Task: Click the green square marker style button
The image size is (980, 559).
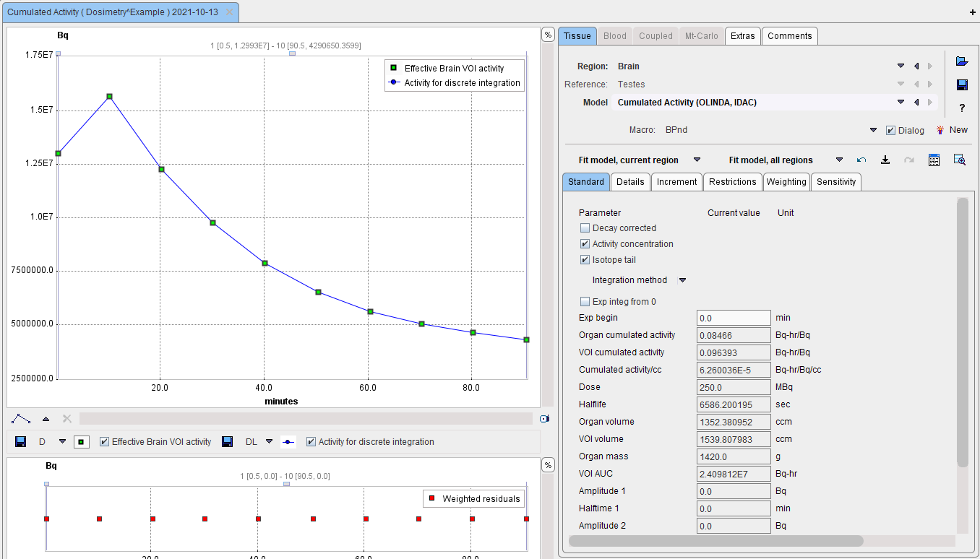Action: (82, 441)
